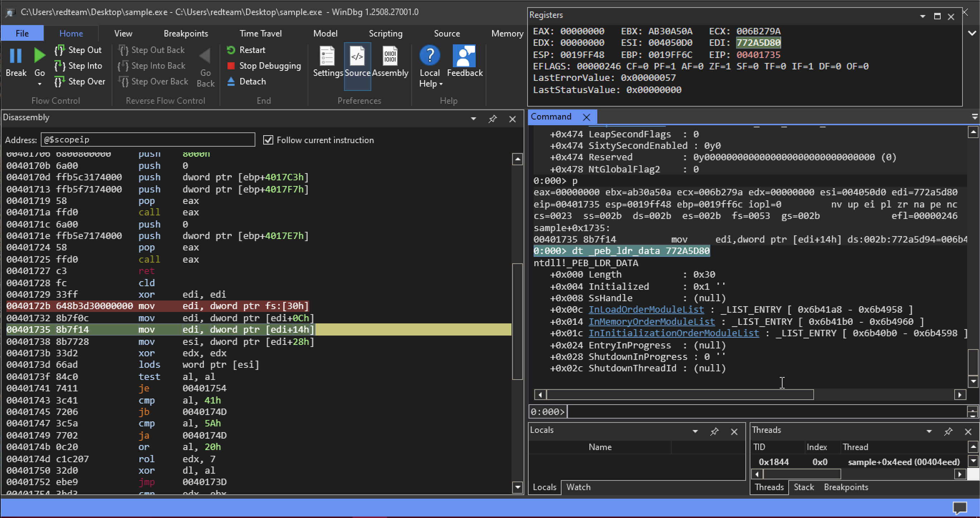
Task: Open the Registers window options dropdown
Action: click(922, 16)
